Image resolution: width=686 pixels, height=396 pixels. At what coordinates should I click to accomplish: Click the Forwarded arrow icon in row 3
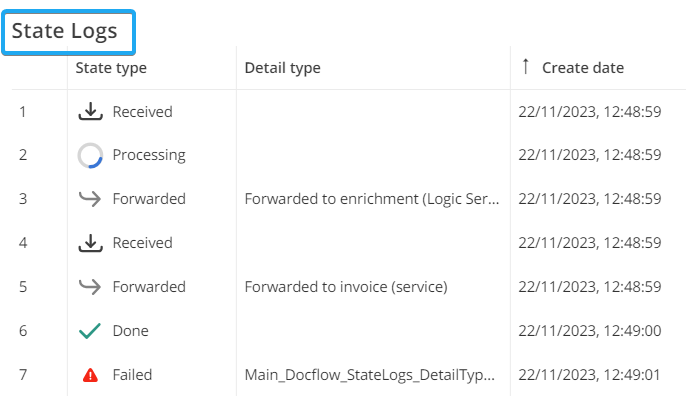pos(90,199)
